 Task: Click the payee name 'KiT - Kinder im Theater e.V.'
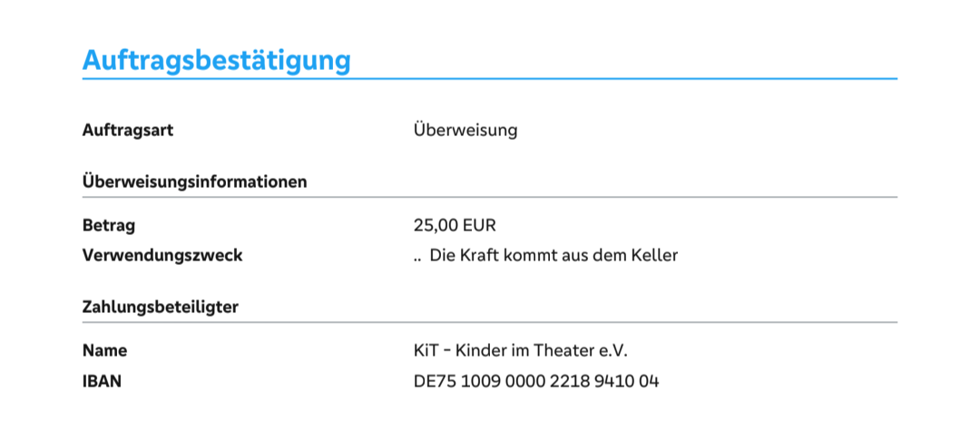click(x=520, y=350)
